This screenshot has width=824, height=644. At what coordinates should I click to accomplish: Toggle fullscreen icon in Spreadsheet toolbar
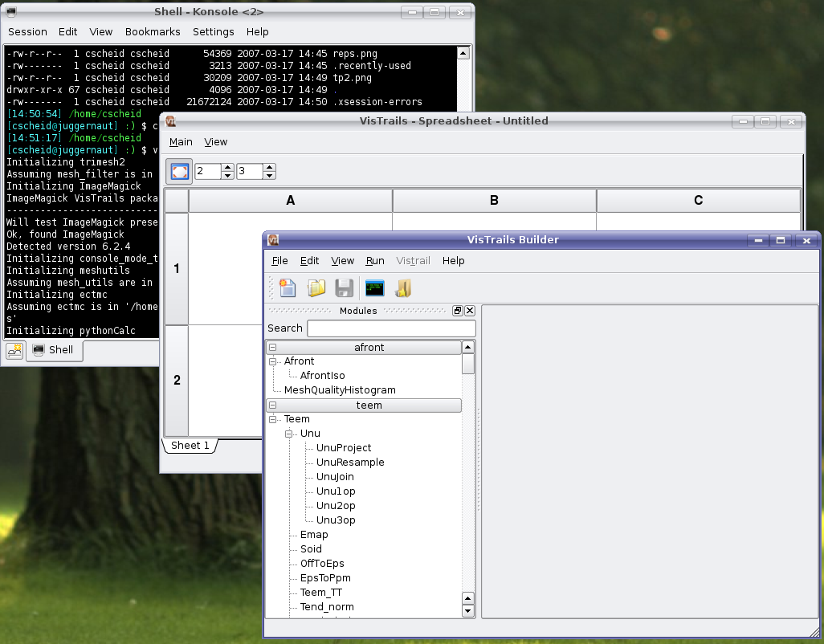(x=180, y=171)
